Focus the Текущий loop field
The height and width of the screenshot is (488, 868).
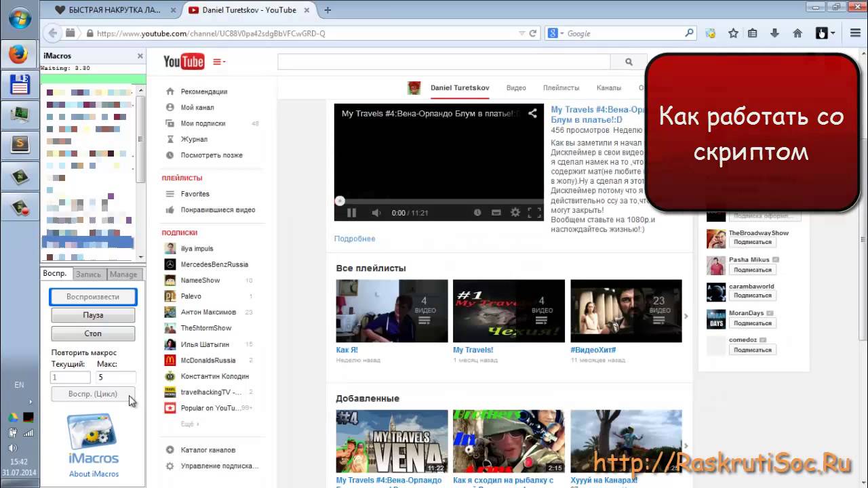click(71, 378)
